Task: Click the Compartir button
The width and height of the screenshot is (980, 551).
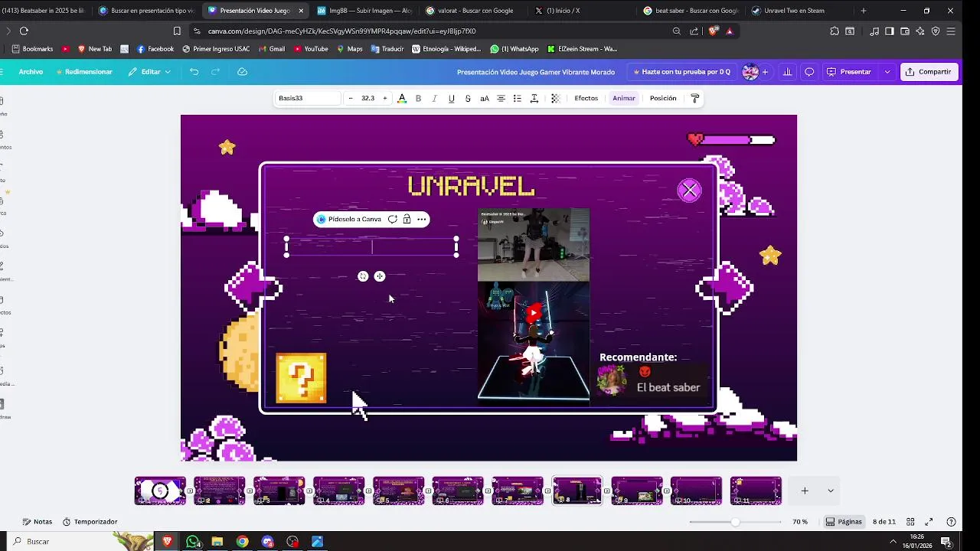Action: 928,72
